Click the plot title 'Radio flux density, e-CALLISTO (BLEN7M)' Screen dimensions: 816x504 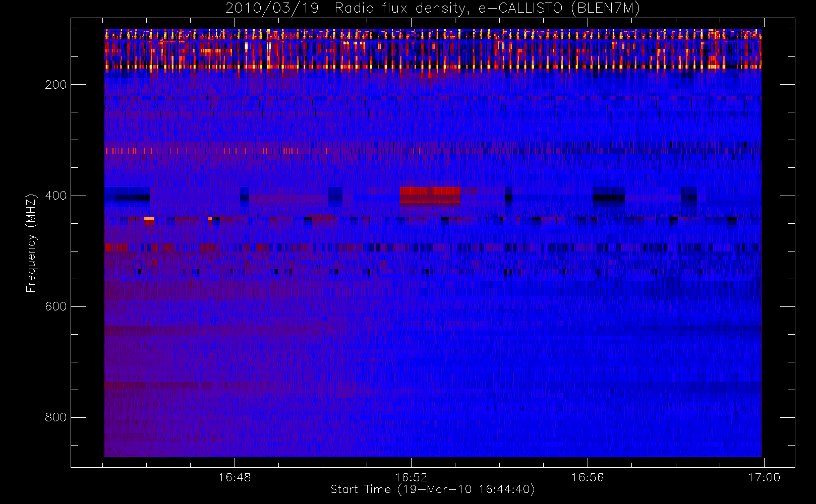pos(487,8)
